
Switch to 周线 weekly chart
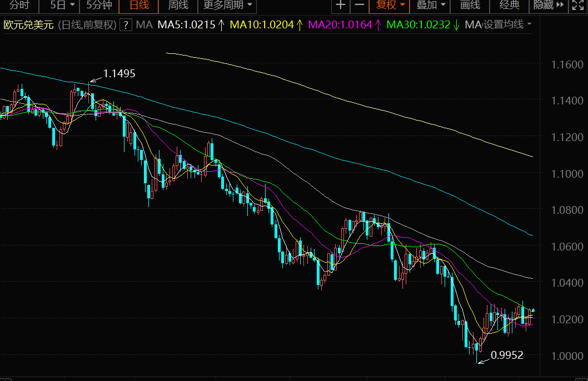(178, 5)
